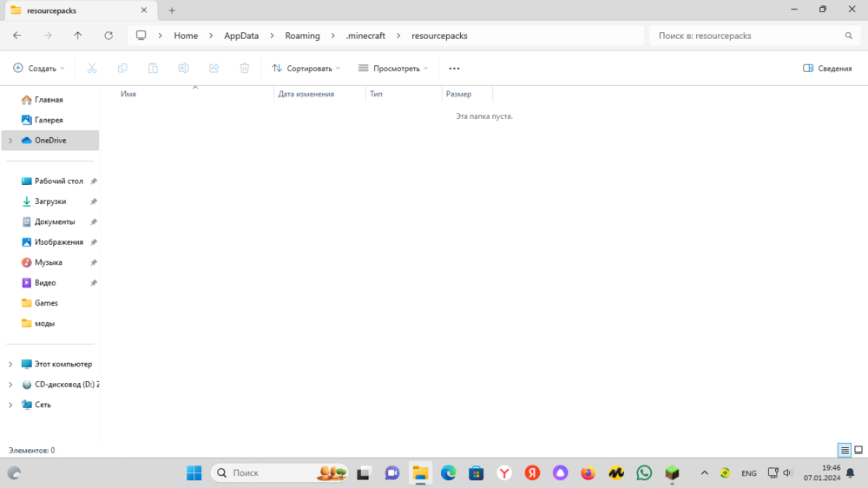Image resolution: width=868 pixels, height=488 pixels.
Task: Select .minecraft in the breadcrumb path
Action: coord(365,36)
